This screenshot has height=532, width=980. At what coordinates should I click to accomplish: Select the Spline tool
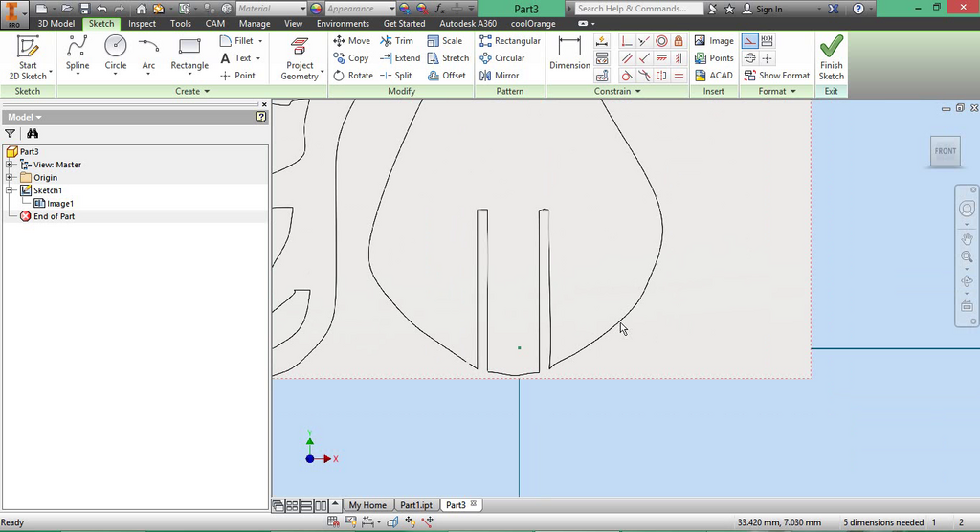pyautogui.click(x=78, y=54)
